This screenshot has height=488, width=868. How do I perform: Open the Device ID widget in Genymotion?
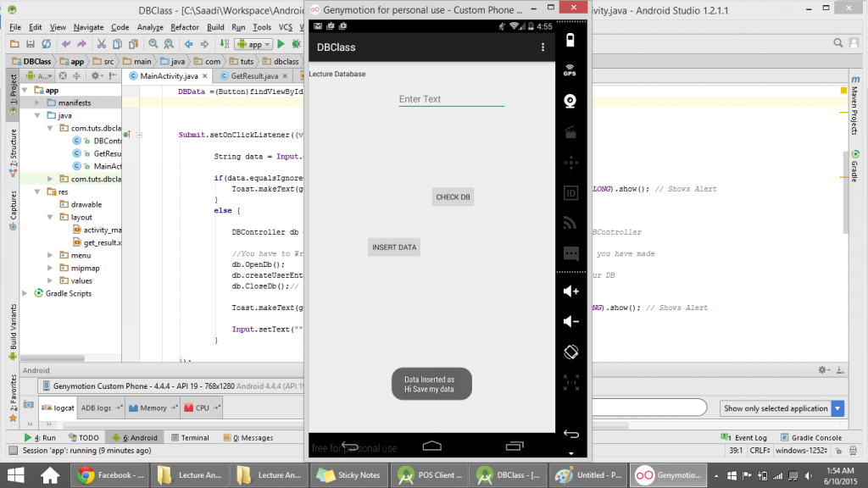570,192
